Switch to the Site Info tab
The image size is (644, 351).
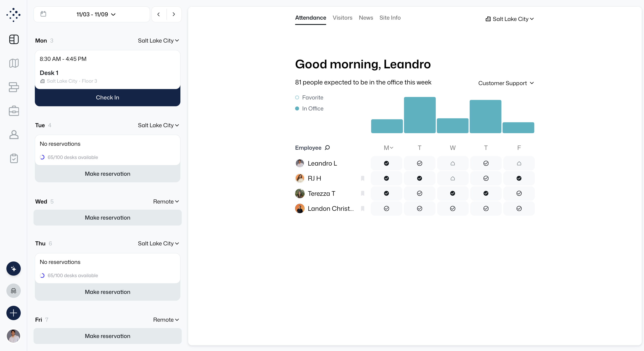(x=390, y=18)
